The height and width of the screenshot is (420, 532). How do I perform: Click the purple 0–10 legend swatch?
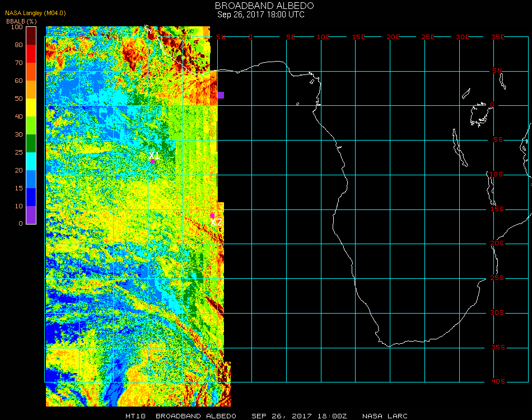coord(31,215)
